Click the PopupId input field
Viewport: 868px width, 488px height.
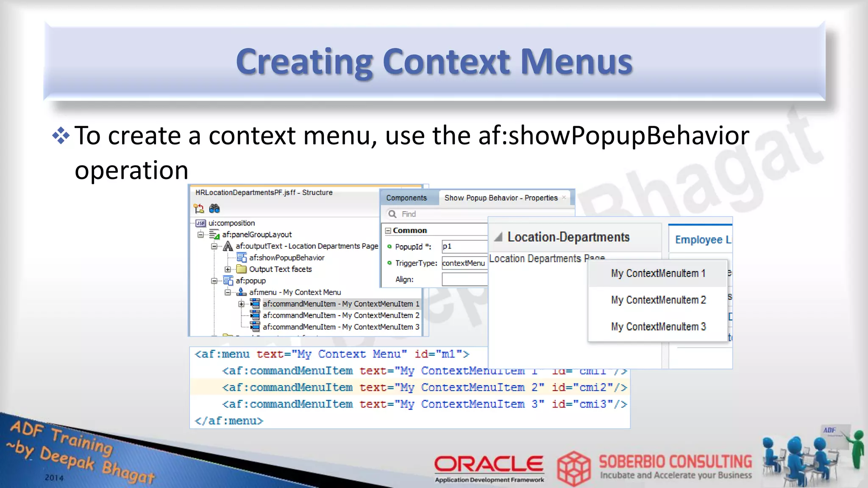click(x=464, y=247)
